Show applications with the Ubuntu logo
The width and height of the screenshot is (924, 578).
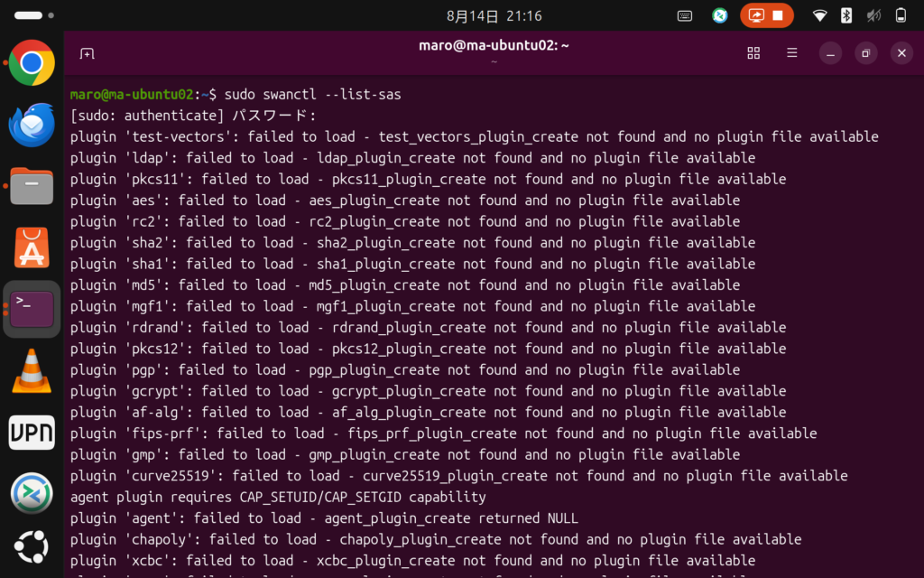pos(32,546)
